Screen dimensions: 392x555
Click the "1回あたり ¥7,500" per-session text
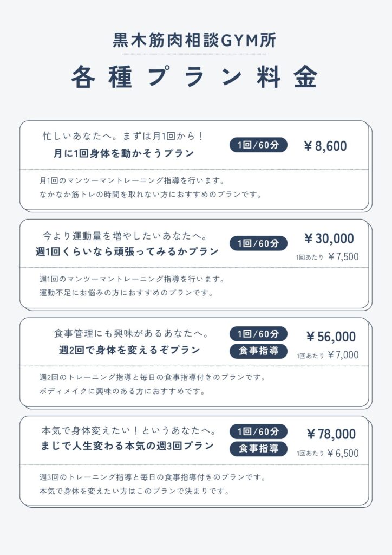(327, 257)
